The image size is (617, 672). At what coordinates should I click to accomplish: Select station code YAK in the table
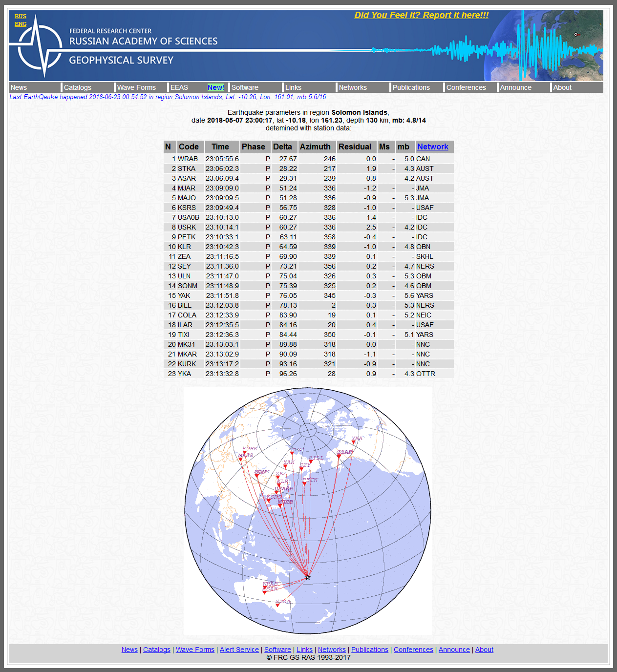184,295
